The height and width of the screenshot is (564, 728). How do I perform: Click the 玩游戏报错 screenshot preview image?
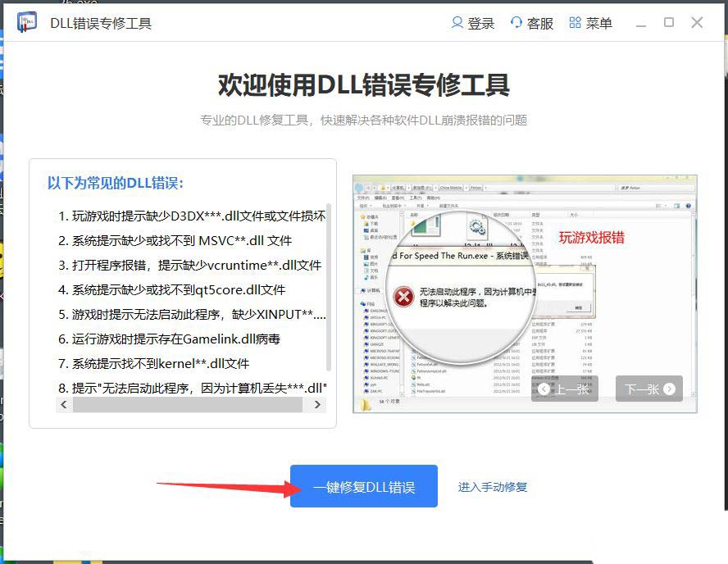coord(525,293)
